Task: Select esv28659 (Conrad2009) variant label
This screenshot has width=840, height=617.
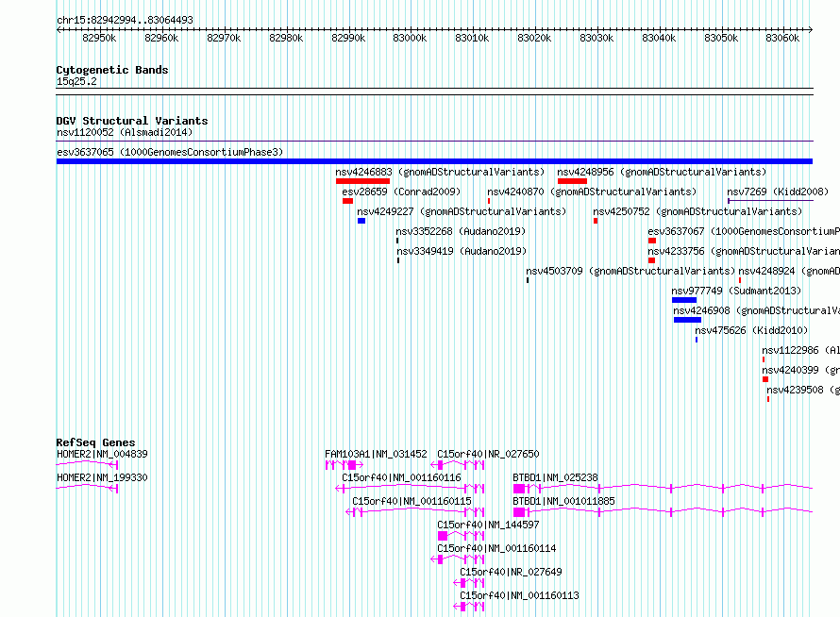Action: [401, 192]
